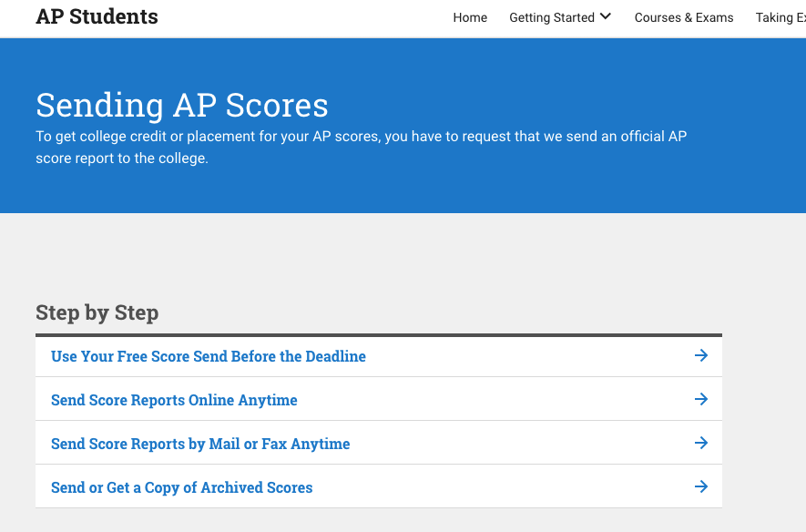Click the arrow icon for Mail or Fax row
The image size is (806, 532).
tap(701, 443)
